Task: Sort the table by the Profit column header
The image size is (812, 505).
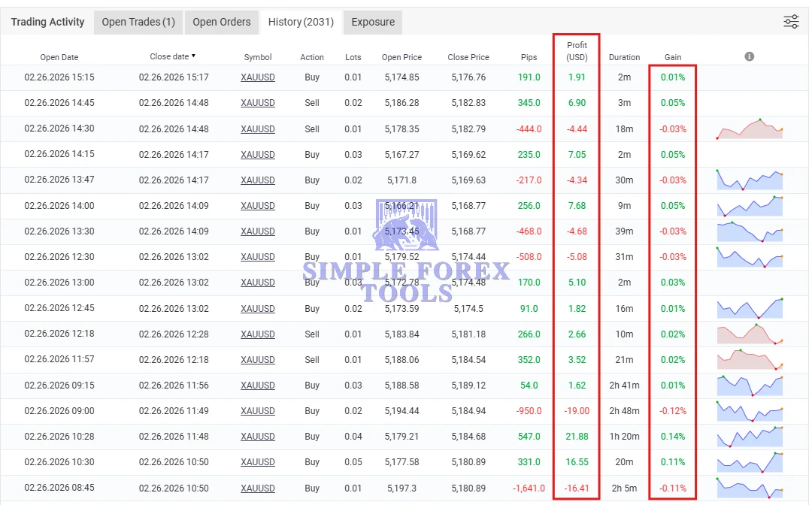Action: [576, 51]
